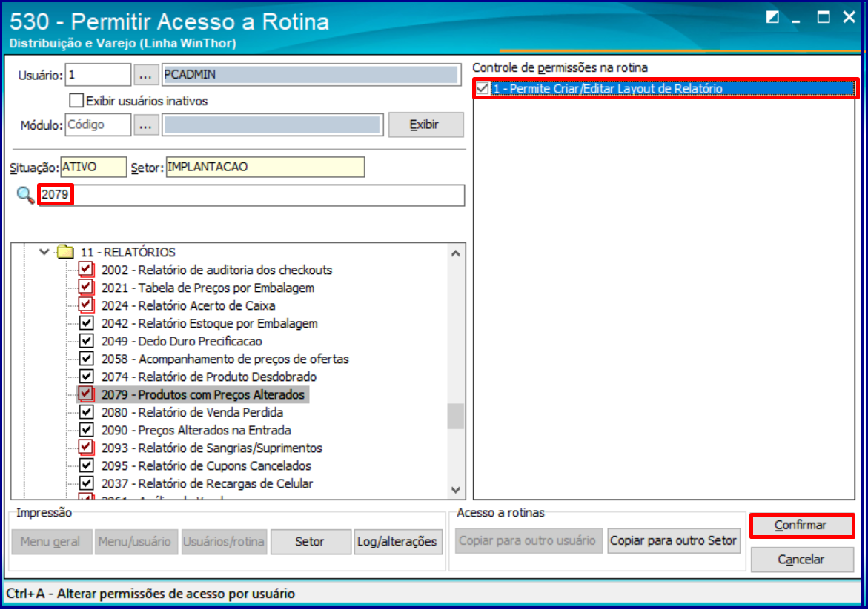
Task: Click the magnifying glass search icon
Action: click(x=25, y=195)
